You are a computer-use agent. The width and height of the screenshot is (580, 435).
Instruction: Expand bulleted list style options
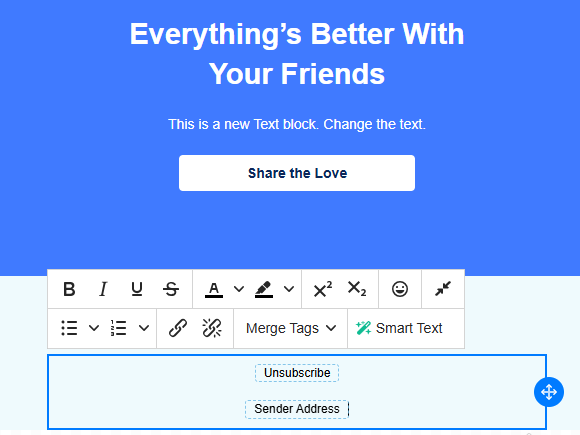click(94, 328)
